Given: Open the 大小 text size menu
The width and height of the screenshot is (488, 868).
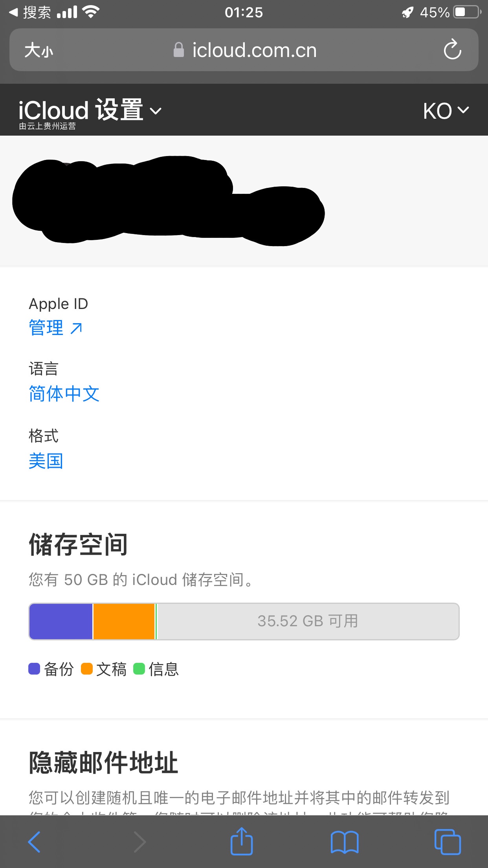Looking at the screenshot, I should coord(39,50).
